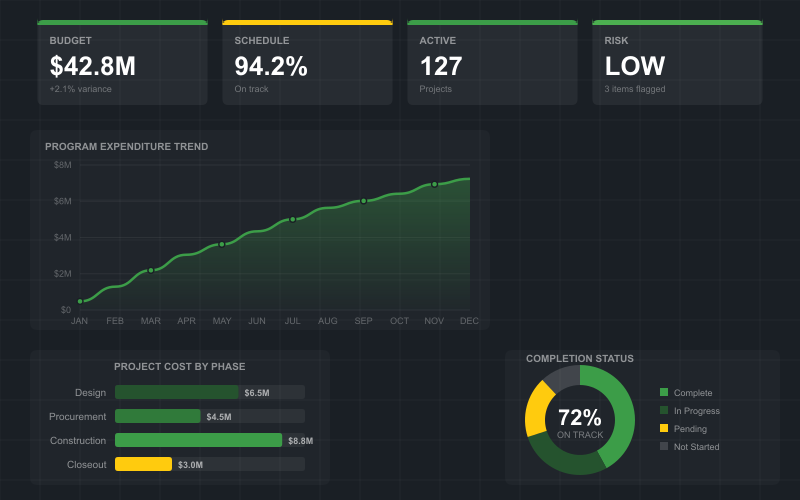Select the November expenditure data point
Viewport: 800px width, 500px height.
435,184
